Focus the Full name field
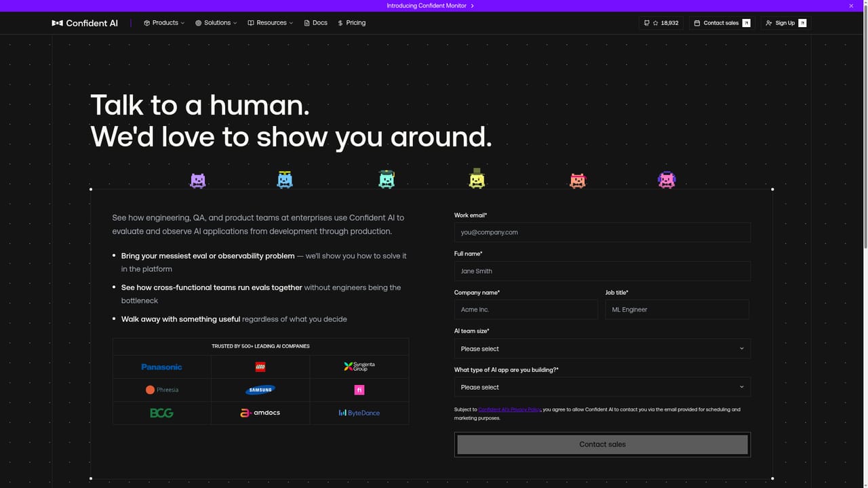 (x=602, y=271)
